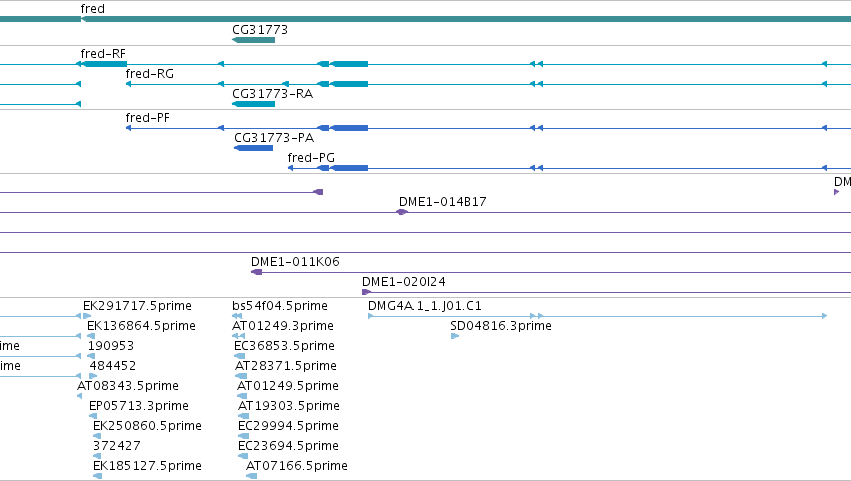Viewport: 851px width, 481px height.
Task: Click the wide exon under fred-PG
Action: coord(349,168)
